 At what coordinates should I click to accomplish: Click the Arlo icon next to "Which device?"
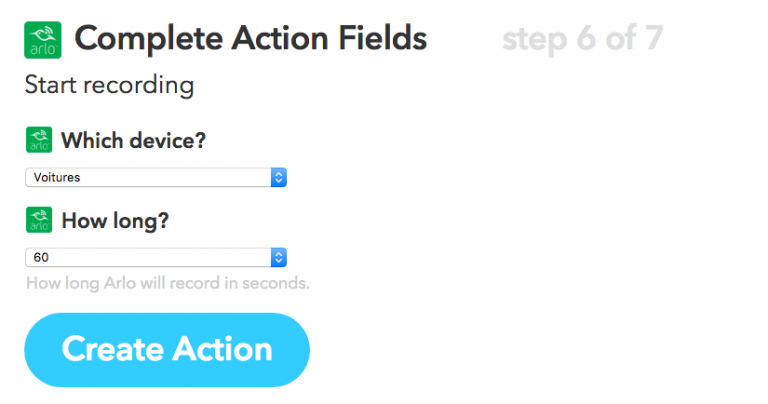tap(38, 140)
